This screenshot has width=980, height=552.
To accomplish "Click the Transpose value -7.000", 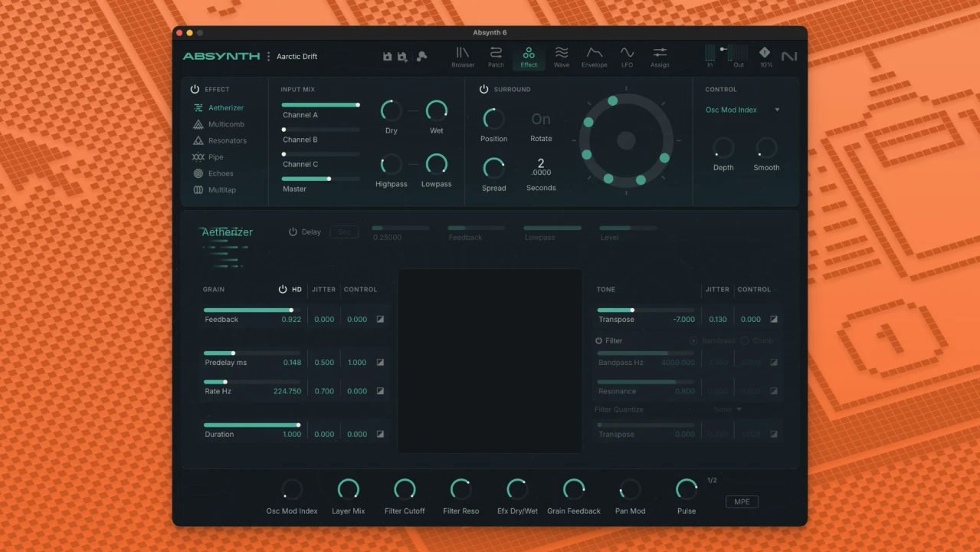I will click(x=683, y=320).
